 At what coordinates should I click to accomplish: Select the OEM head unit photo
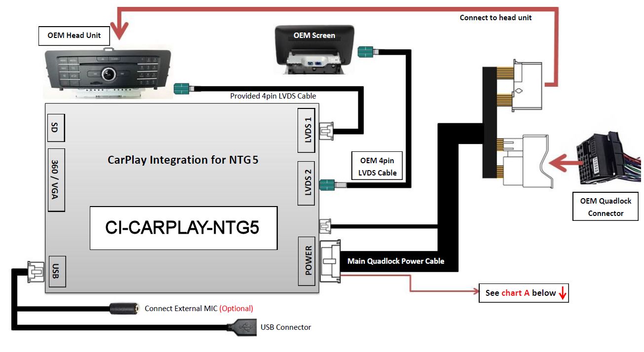pyautogui.click(x=108, y=73)
